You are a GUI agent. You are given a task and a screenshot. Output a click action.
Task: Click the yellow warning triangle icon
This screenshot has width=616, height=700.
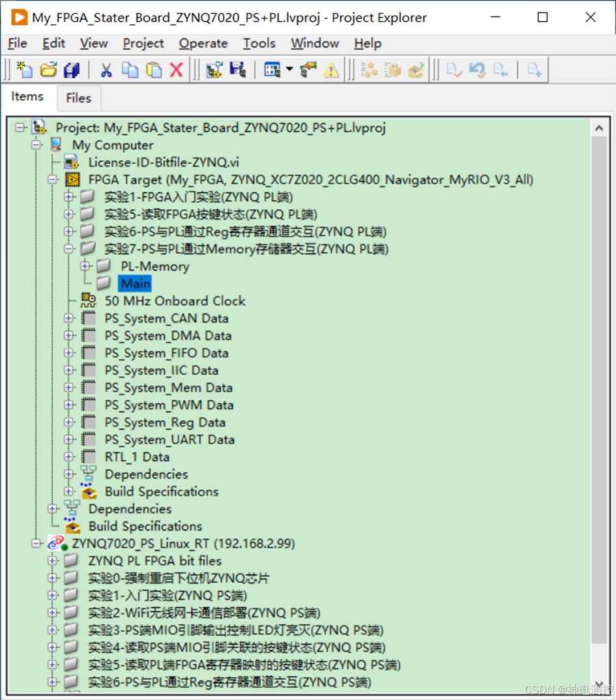(331, 70)
